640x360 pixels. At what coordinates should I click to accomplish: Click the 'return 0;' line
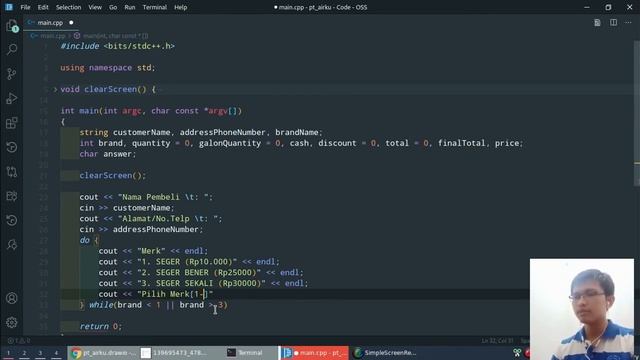coord(100,327)
